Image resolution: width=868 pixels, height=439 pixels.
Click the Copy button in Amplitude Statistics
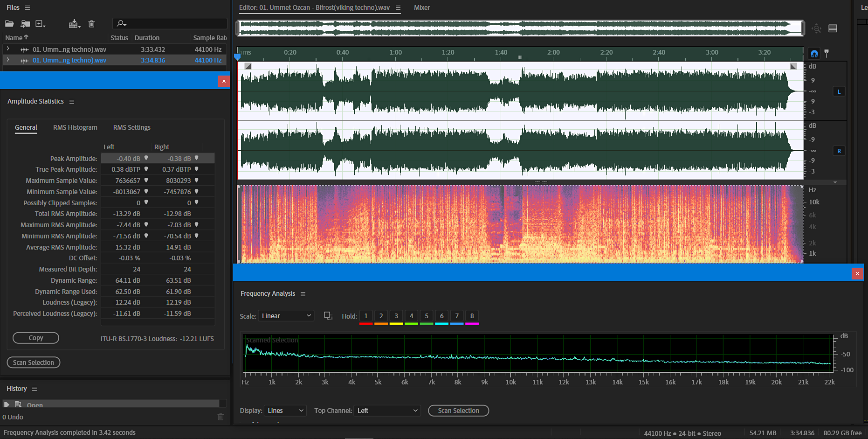tap(36, 338)
